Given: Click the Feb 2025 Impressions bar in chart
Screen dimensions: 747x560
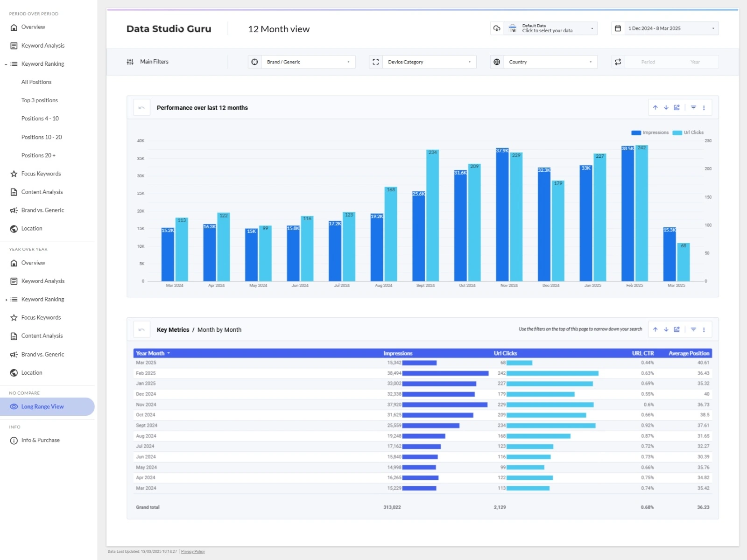Looking at the screenshot, I should pos(627,215).
